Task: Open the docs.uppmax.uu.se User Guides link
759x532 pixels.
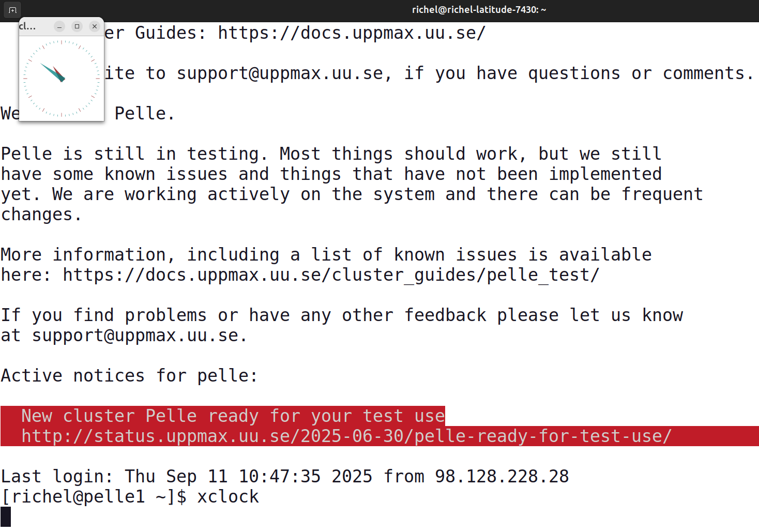Action: tap(352, 33)
